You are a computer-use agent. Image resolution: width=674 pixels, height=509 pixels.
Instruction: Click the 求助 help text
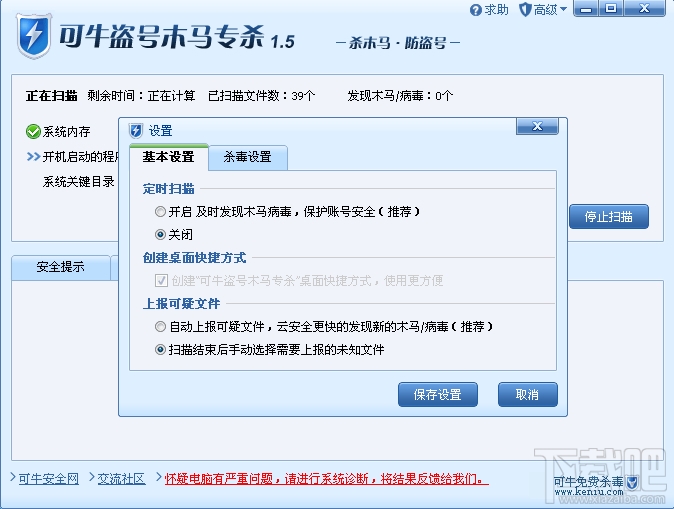496,9
